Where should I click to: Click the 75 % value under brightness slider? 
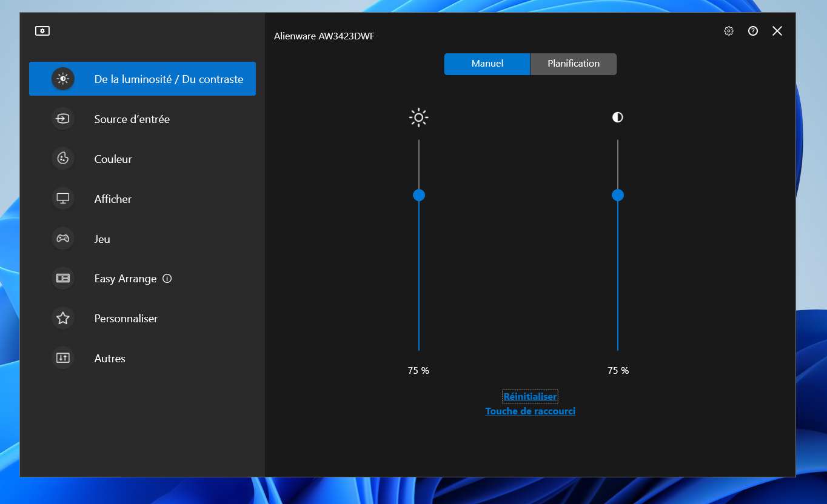coord(418,370)
